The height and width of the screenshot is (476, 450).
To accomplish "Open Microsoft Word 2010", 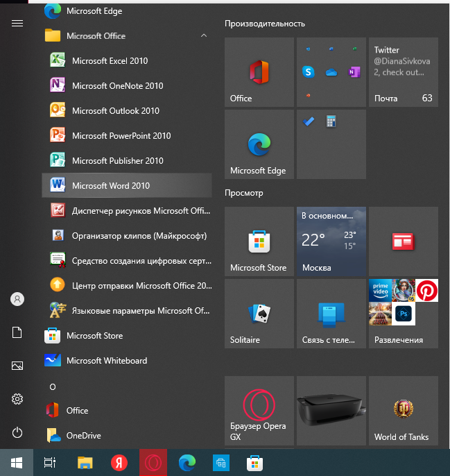I will click(x=127, y=185).
